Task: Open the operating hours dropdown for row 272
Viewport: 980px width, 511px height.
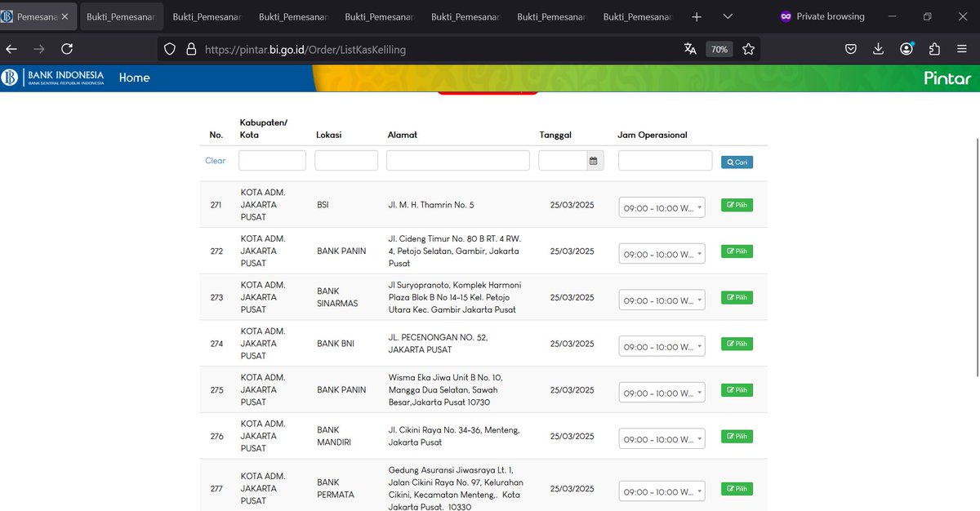Action: click(x=661, y=254)
